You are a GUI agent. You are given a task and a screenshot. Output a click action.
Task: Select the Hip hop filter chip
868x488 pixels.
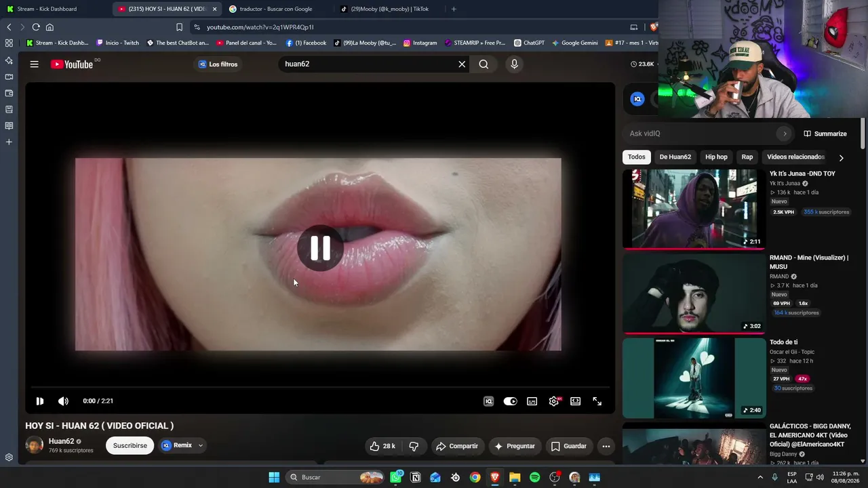point(716,157)
